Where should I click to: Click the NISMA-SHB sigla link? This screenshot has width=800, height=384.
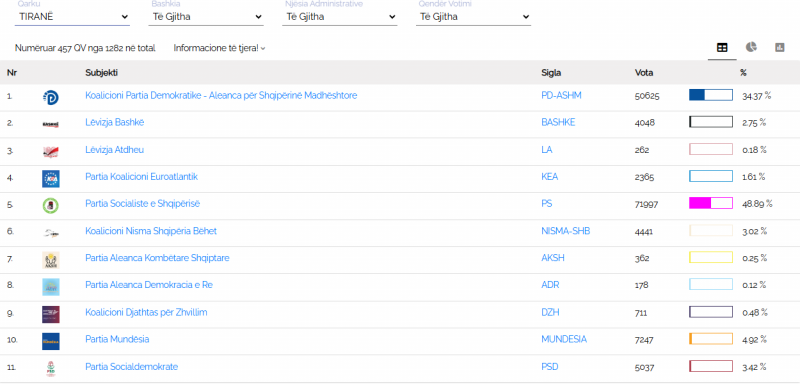point(565,231)
